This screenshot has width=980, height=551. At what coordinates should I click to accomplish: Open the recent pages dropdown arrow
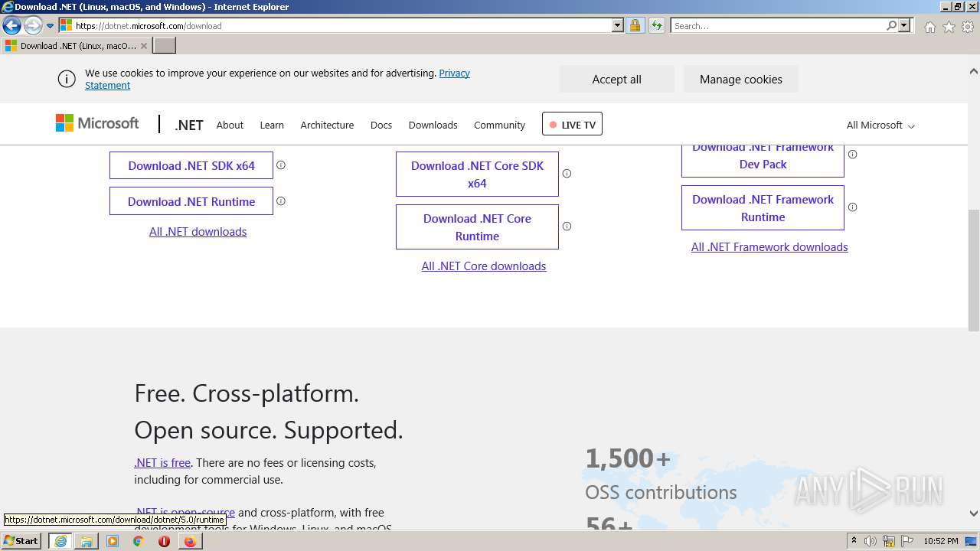pyautogui.click(x=50, y=26)
